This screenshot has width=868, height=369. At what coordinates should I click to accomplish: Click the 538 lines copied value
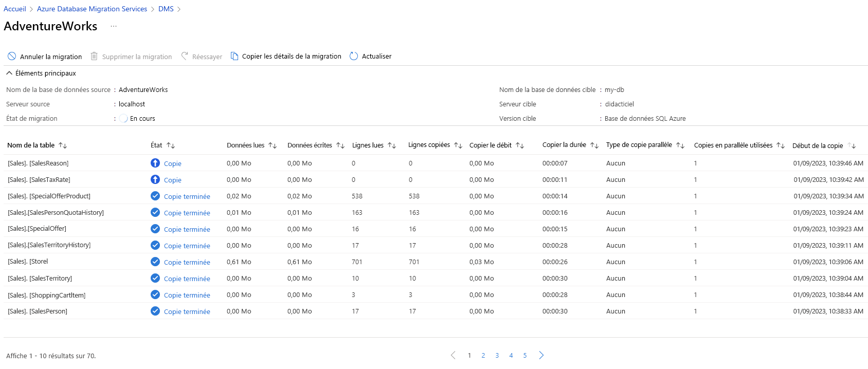point(414,196)
